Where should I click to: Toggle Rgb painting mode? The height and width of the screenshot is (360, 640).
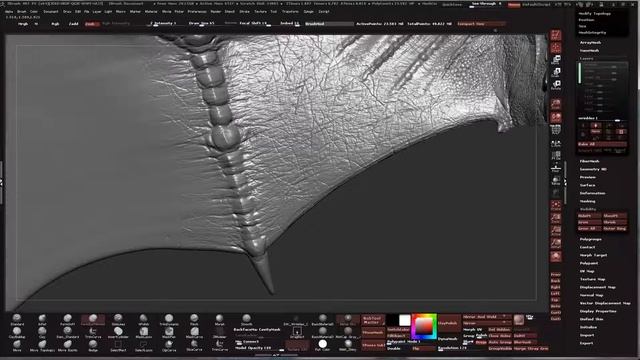coord(55,24)
